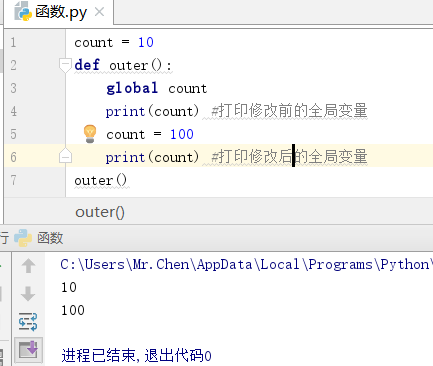Toggle soft-wrap in the run console
433x366 pixels.
pyautogui.click(x=28, y=322)
